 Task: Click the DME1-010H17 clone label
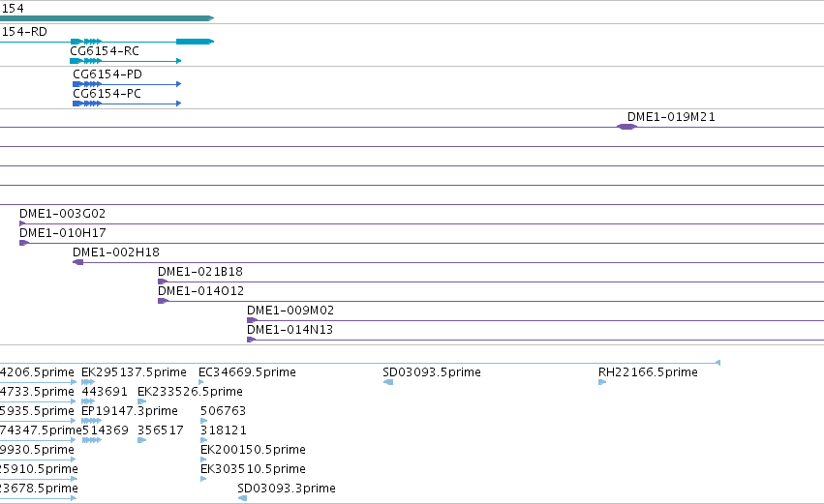63,232
